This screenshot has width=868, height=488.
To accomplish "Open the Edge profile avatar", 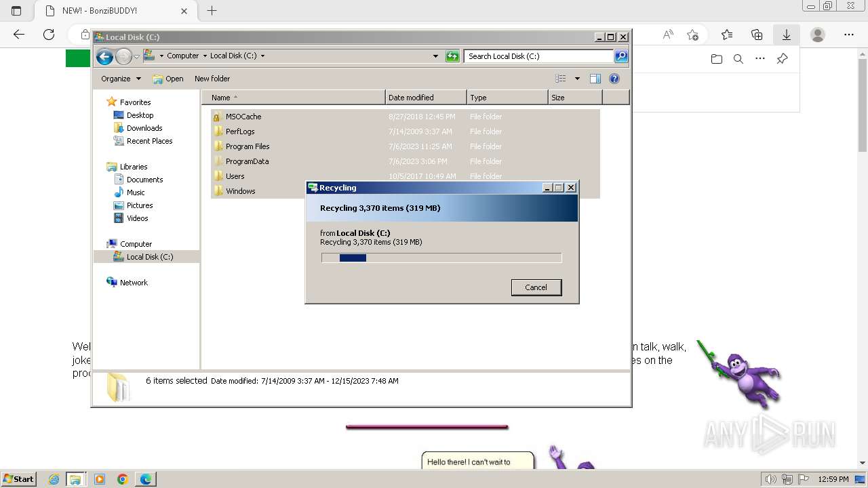I will [x=818, y=35].
